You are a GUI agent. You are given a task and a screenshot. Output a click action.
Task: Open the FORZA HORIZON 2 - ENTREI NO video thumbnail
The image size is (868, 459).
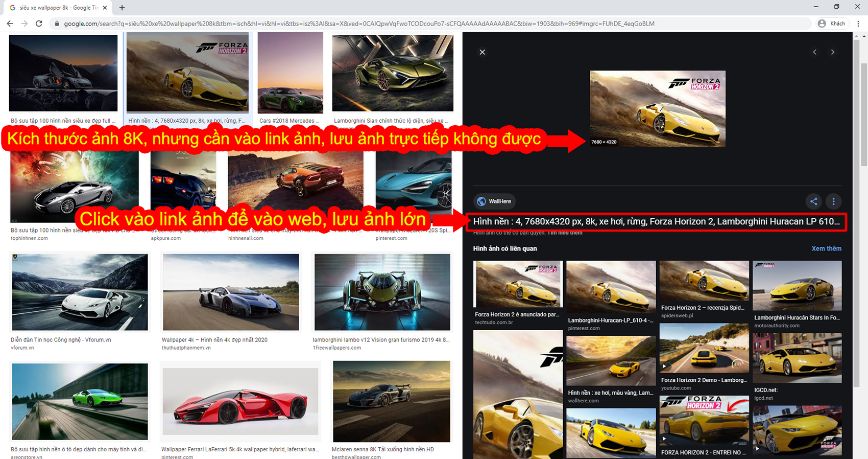click(704, 421)
